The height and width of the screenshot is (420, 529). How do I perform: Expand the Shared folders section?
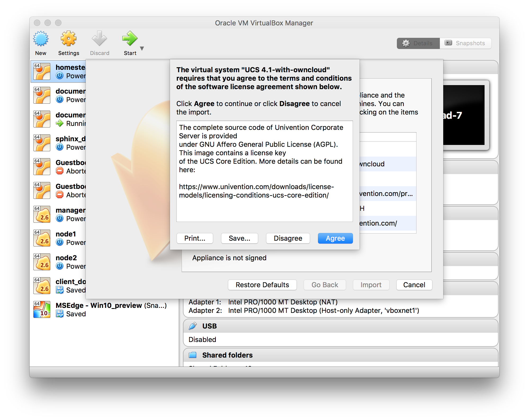192,355
